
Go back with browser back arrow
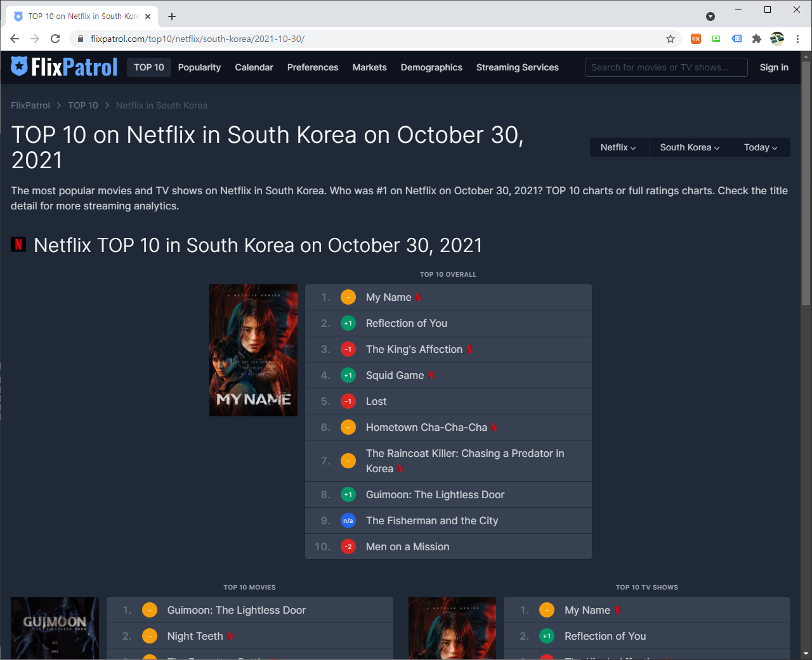15,39
